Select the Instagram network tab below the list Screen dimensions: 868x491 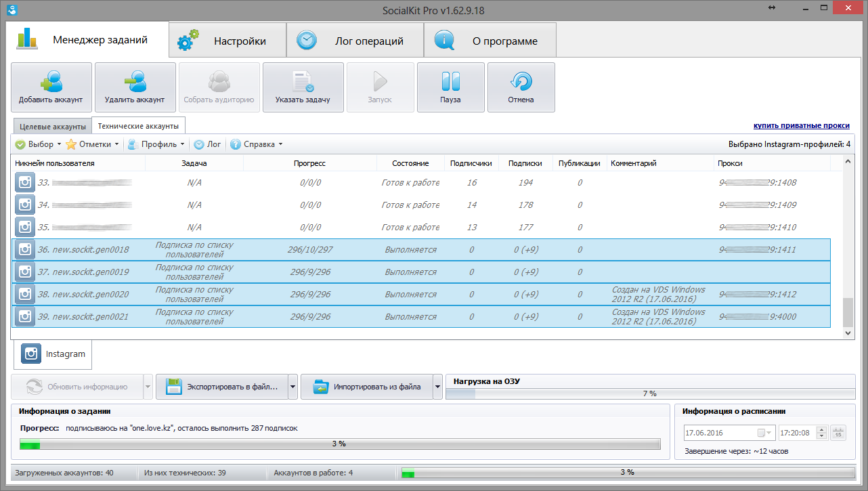click(x=53, y=354)
